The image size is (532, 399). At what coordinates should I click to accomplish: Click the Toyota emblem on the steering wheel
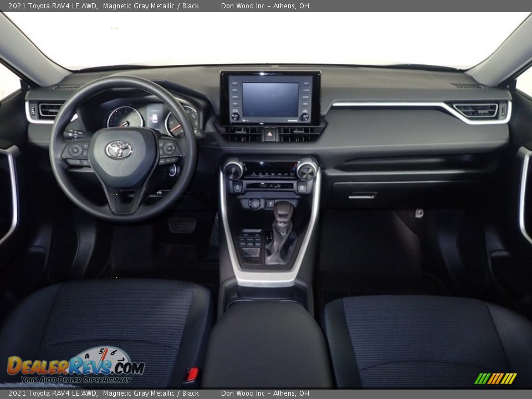[x=119, y=150]
